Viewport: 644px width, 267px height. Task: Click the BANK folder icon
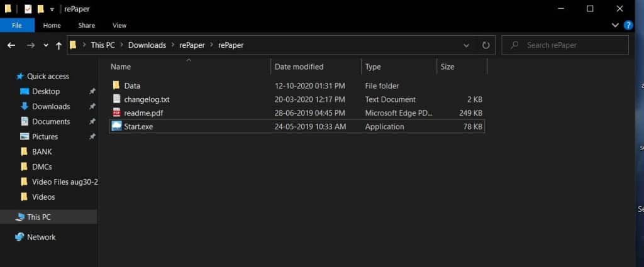[x=25, y=151]
